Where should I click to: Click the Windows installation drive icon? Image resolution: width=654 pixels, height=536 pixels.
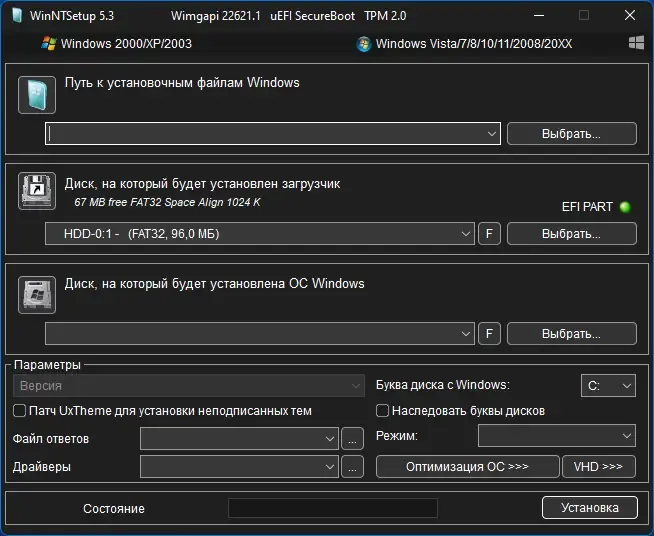point(37,294)
